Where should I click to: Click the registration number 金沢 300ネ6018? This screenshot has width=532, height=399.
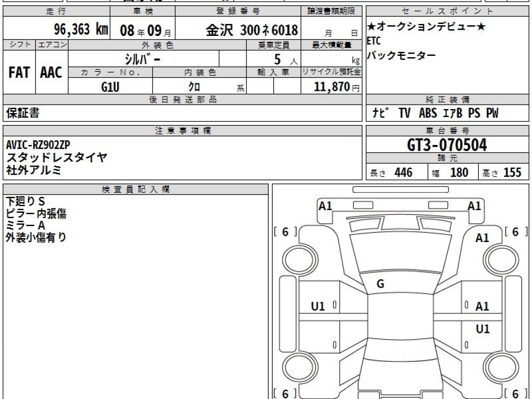coord(251,30)
